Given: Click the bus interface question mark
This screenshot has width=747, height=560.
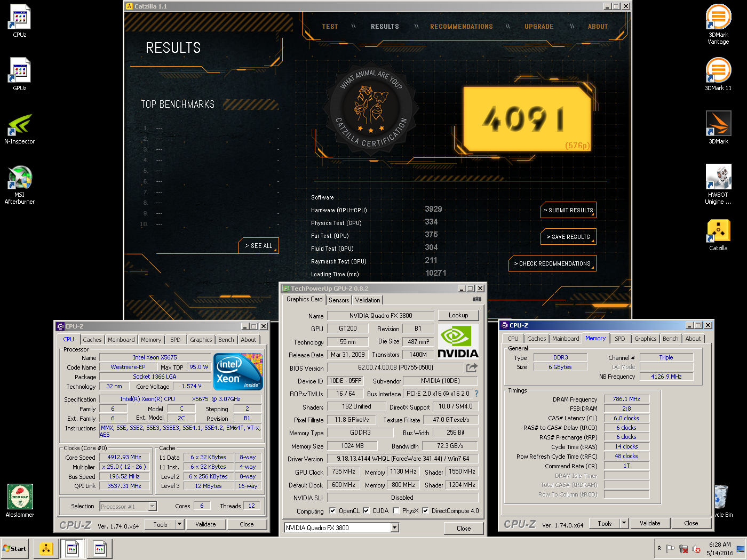Looking at the screenshot, I should tap(476, 394).
